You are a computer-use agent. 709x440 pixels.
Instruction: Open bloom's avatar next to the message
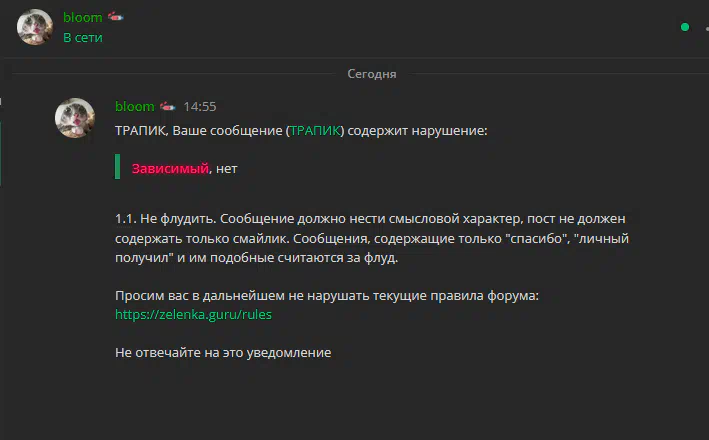tap(75, 118)
